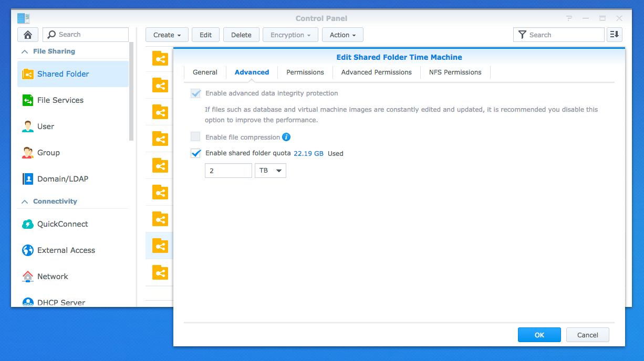
Task: Open Network settings in sidebar
Action: 73,277
